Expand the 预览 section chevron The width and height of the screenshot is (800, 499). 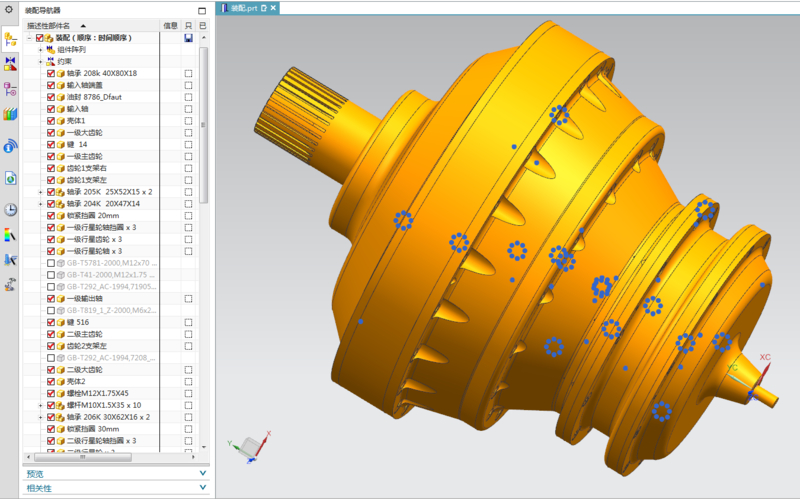click(203, 473)
